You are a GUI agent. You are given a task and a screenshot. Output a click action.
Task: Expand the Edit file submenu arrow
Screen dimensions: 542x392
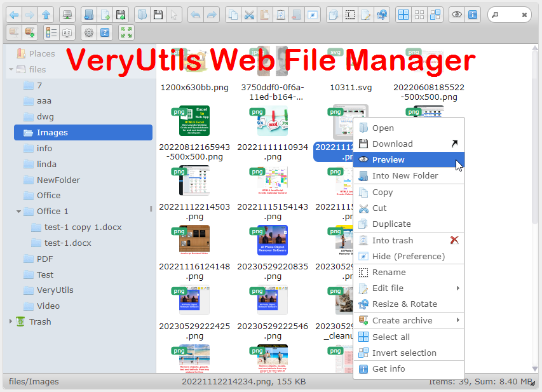[x=458, y=288]
